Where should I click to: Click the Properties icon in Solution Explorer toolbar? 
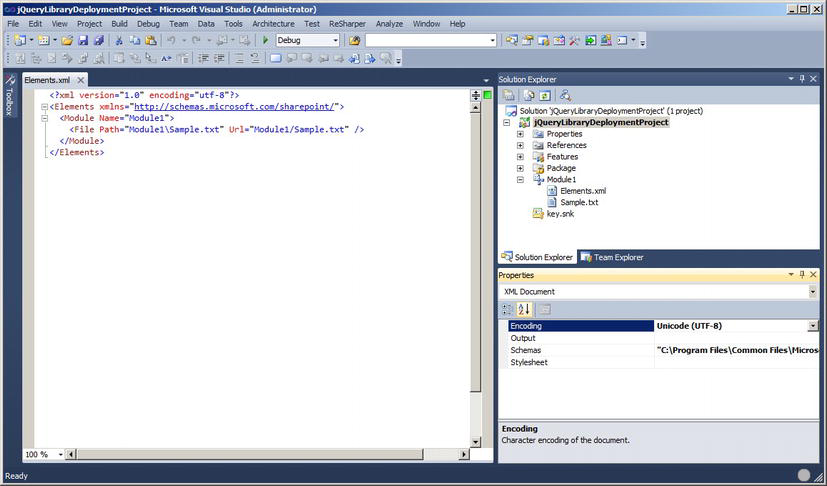508,96
